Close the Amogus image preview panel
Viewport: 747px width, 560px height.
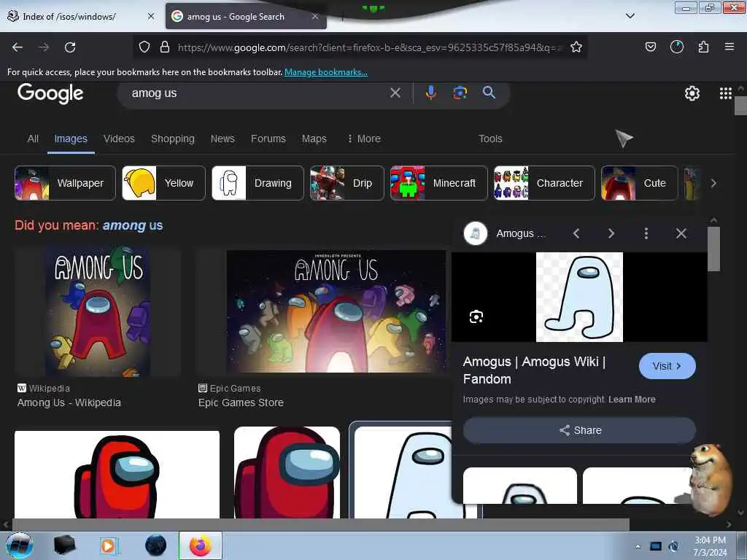681,233
